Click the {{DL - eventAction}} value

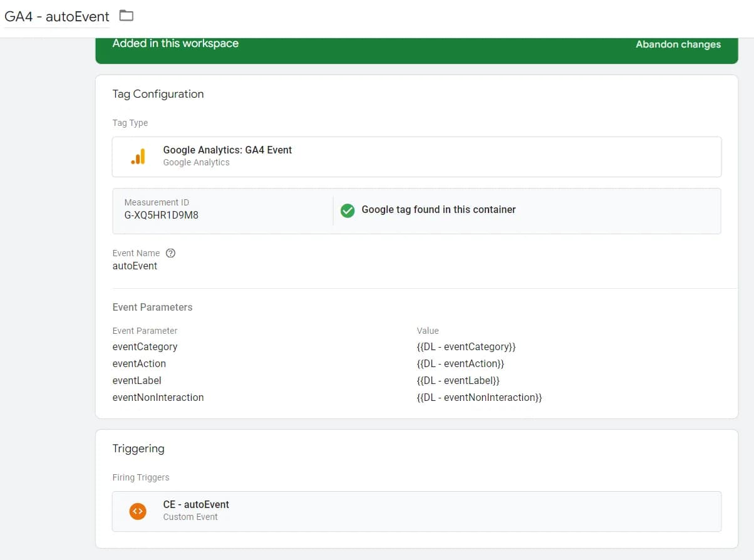(x=460, y=363)
